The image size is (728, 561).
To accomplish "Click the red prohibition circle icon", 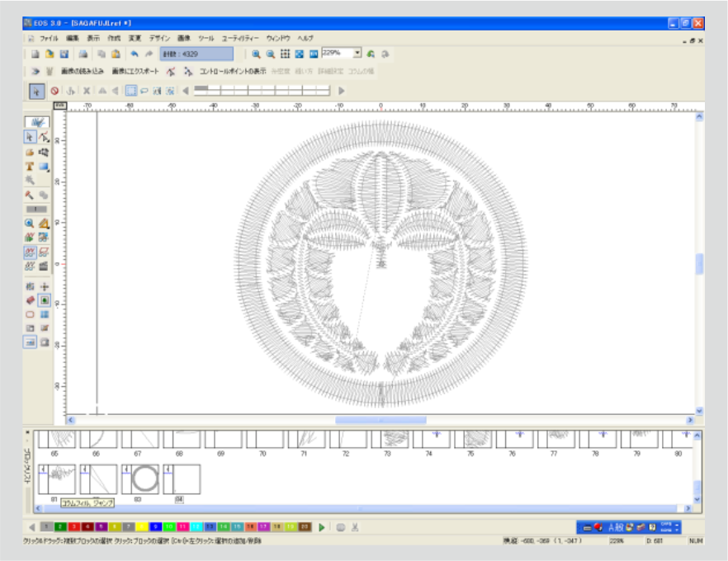I will pyautogui.click(x=54, y=91).
